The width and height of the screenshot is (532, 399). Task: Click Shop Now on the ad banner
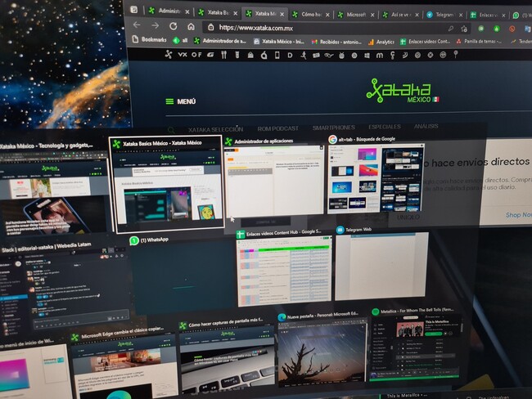pos(518,215)
